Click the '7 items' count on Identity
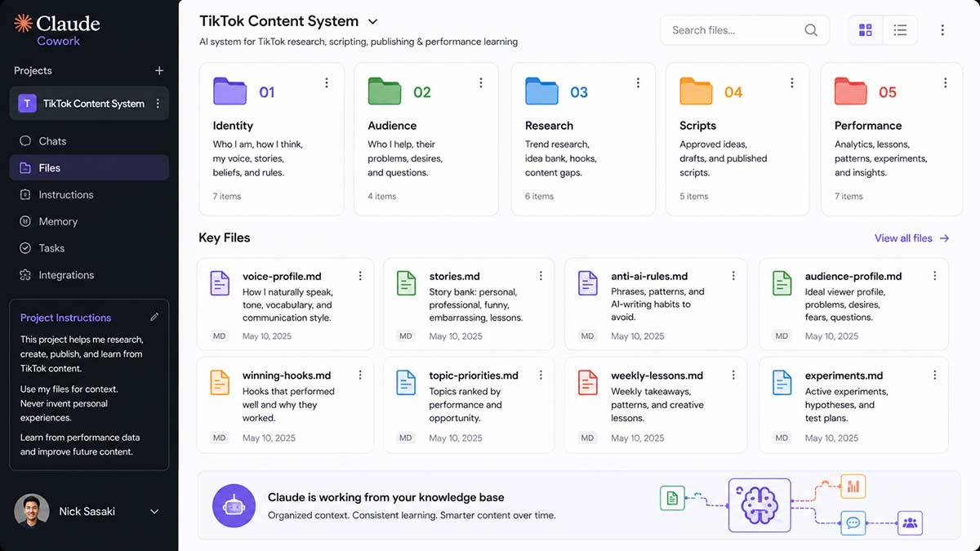Image resolution: width=980 pixels, height=551 pixels. click(227, 197)
